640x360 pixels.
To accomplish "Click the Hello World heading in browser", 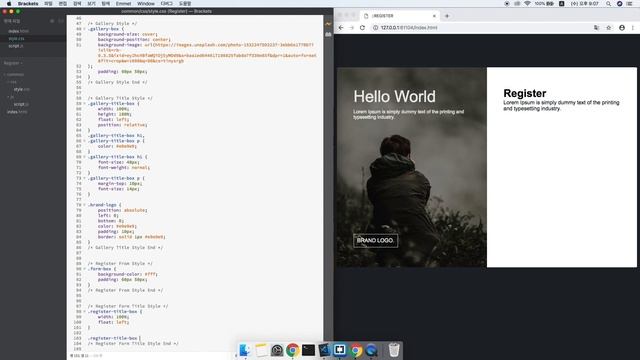I will pos(394,97).
